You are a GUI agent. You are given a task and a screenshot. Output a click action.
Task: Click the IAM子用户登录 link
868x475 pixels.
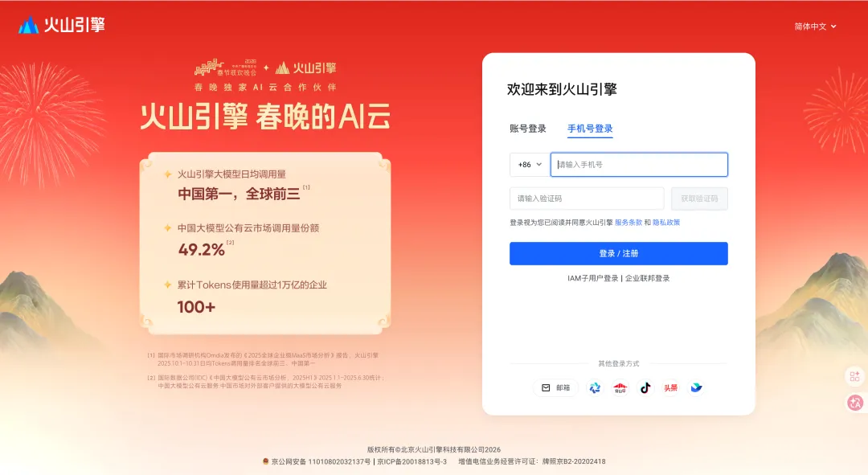point(592,278)
